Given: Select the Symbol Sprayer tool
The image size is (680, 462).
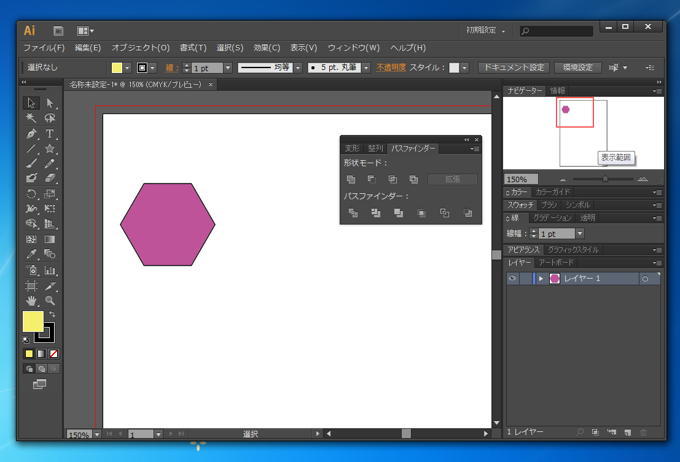Looking at the screenshot, I should point(31,270).
